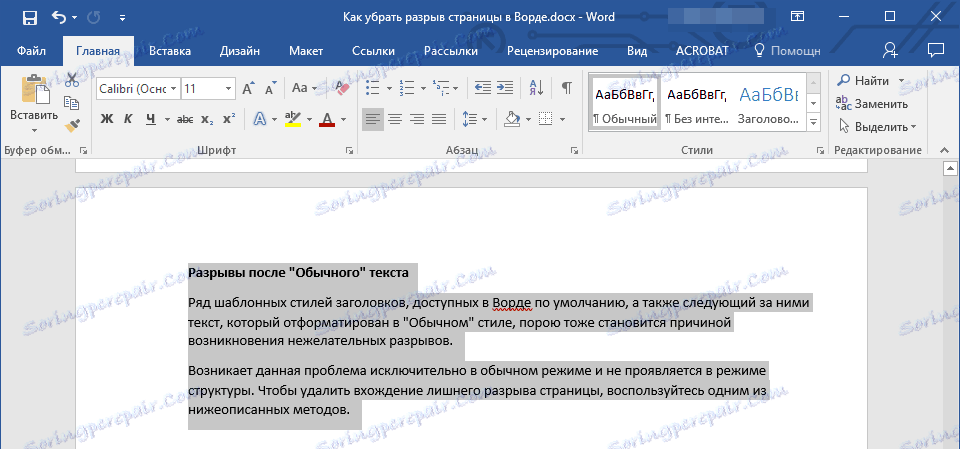Decrease font size with the small A icon
This screenshot has width=960, height=449.
[x=271, y=89]
